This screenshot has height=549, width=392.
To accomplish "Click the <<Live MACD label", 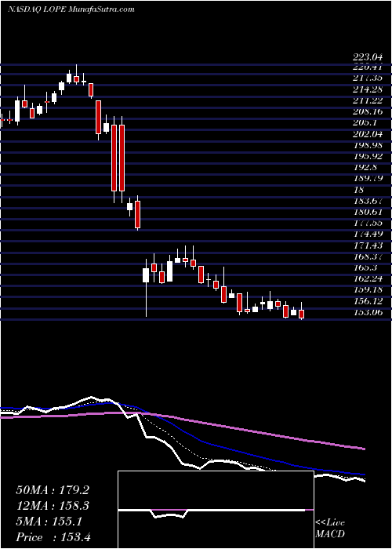I will [330, 529].
